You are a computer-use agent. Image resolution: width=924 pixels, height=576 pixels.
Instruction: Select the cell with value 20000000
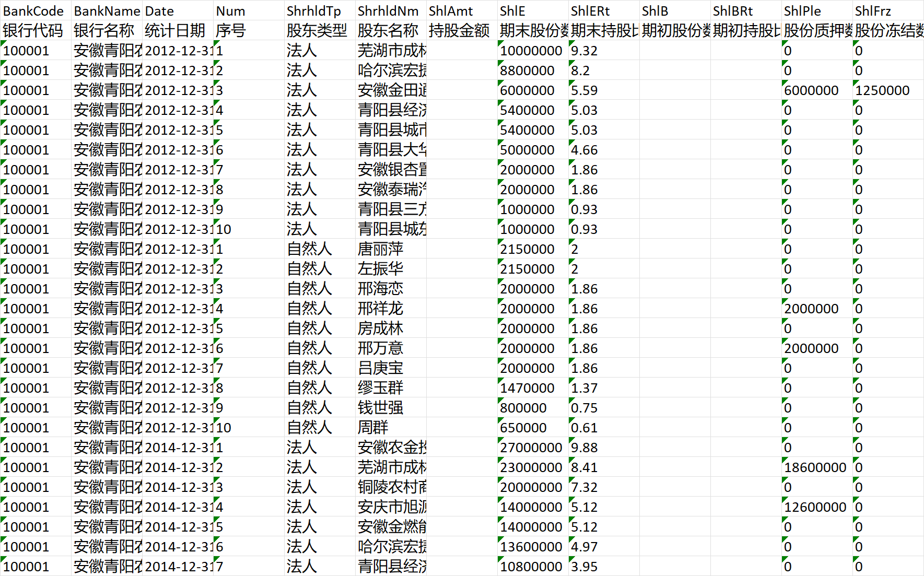point(533,487)
